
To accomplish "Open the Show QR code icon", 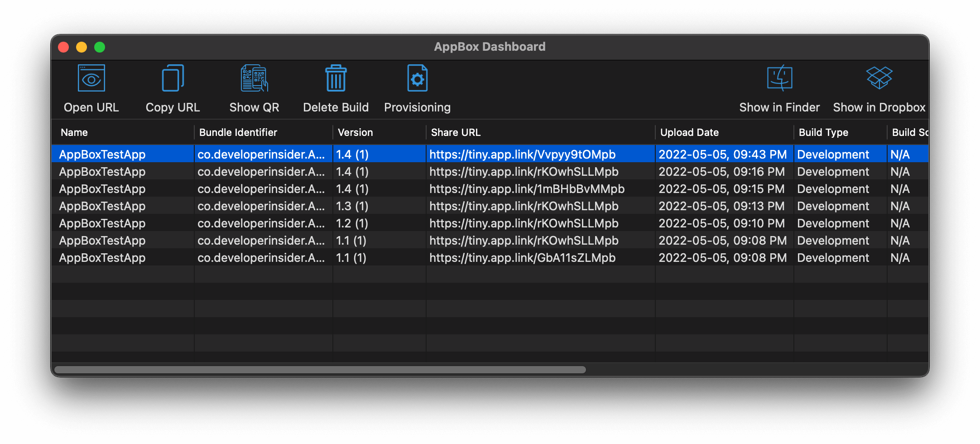I will pyautogui.click(x=254, y=79).
